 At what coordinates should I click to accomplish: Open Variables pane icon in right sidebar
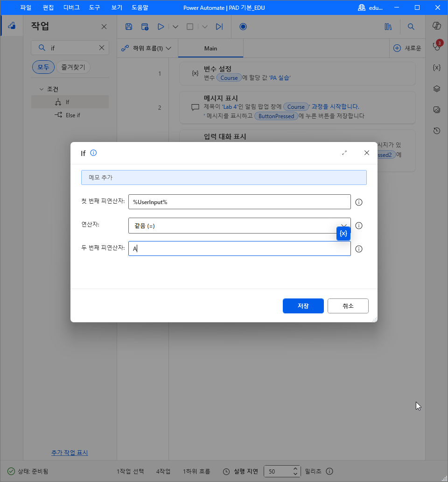tap(437, 68)
